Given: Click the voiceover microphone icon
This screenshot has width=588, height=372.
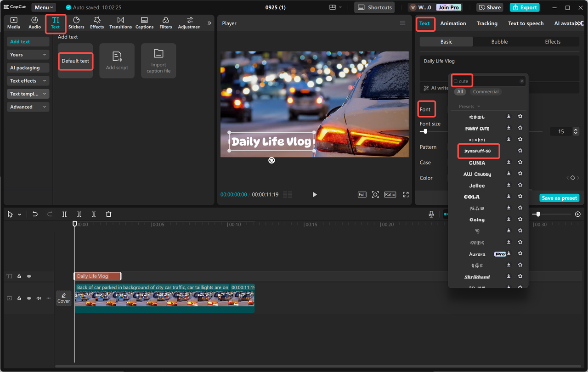Looking at the screenshot, I should 431,214.
